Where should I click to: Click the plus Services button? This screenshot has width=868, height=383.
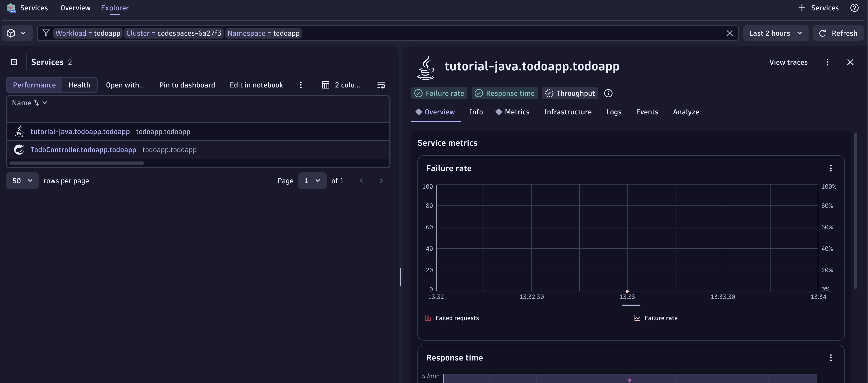pyautogui.click(x=818, y=8)
